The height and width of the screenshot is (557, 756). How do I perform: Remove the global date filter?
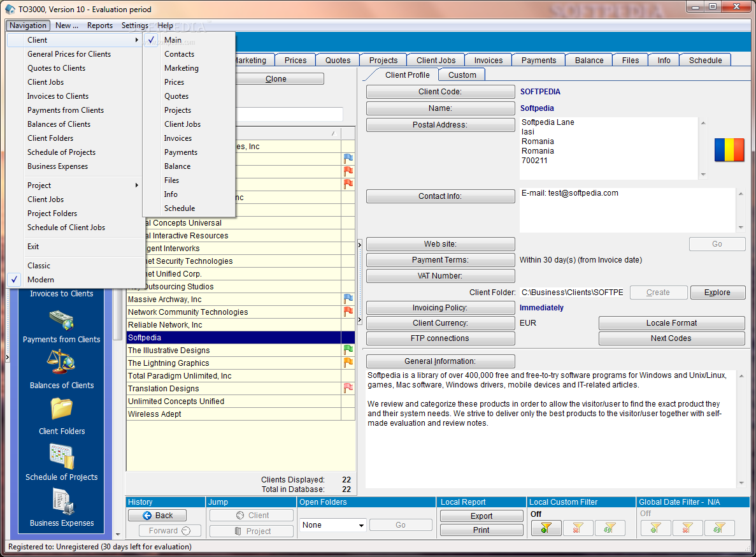click(x=688, y=528)
